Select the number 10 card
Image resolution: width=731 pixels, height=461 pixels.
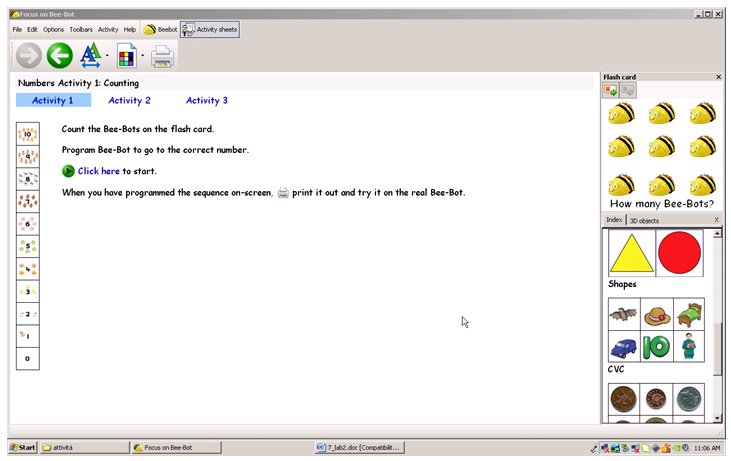pos(28,134)
